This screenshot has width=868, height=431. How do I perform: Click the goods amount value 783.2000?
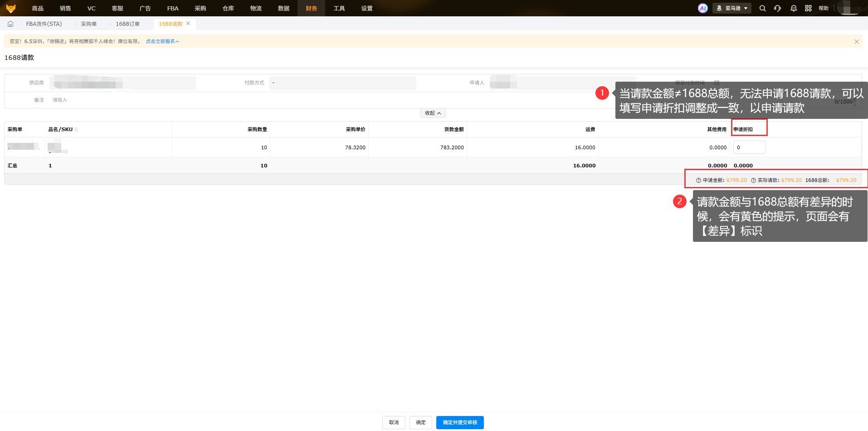[452, 147]
